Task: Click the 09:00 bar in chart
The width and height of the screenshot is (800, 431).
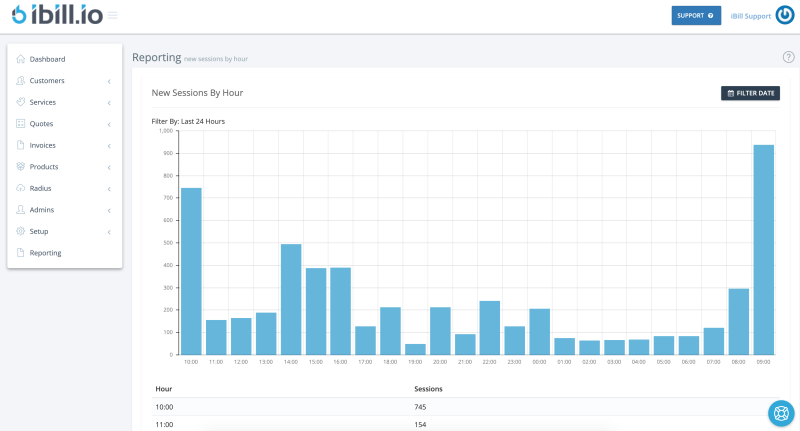Action: (x=763, y=249)
